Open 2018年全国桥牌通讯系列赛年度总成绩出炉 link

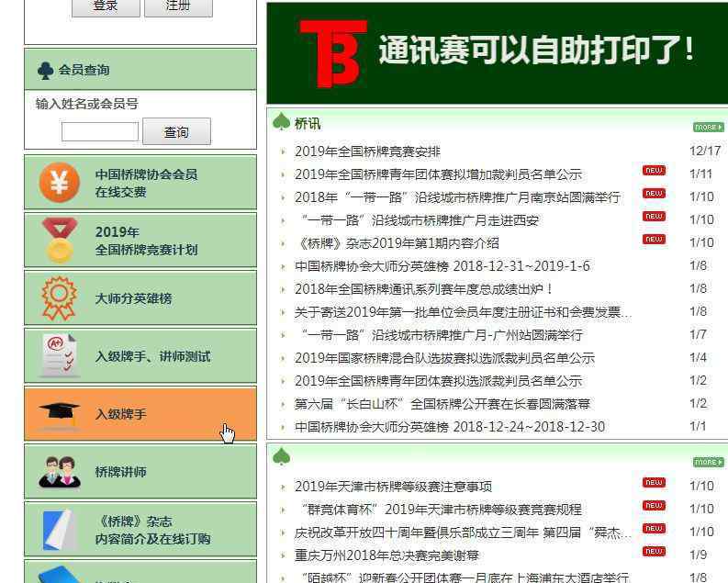424,289
